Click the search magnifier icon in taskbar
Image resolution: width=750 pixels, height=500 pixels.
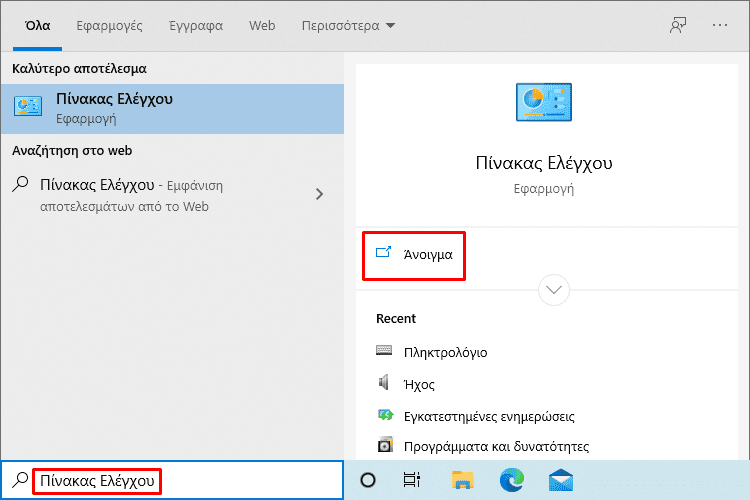[x=20, y=480]
